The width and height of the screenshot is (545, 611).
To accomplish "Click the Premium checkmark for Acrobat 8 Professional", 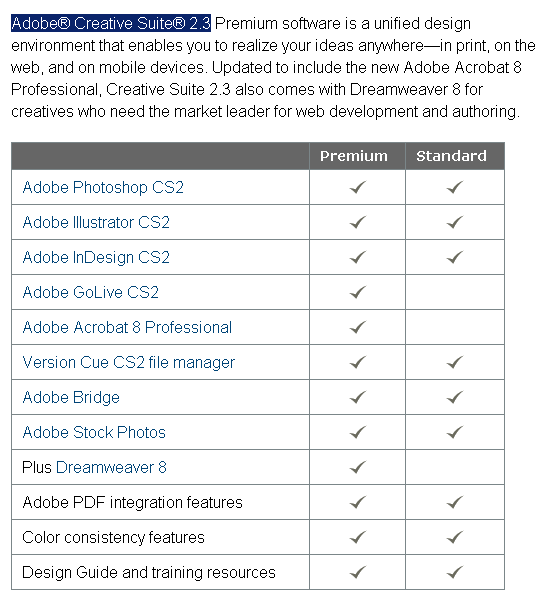I will pyautogui.click(x=358, y=327).
